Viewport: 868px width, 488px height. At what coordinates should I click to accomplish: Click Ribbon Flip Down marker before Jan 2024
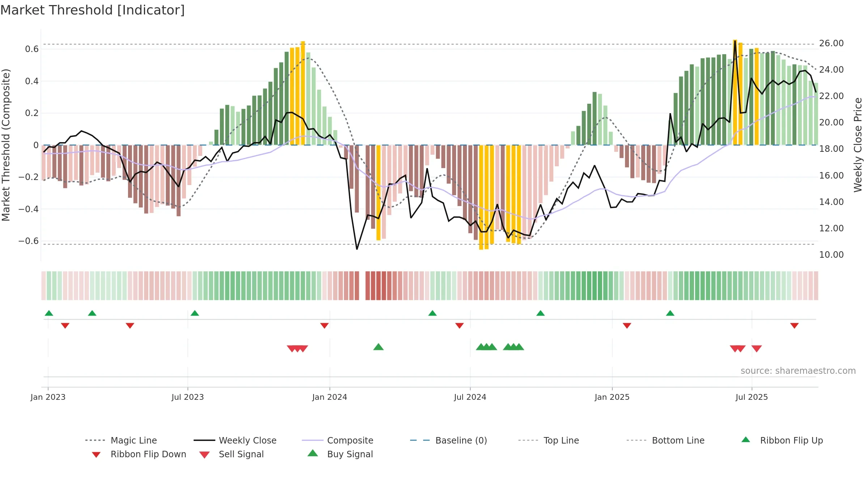(324, 326)
